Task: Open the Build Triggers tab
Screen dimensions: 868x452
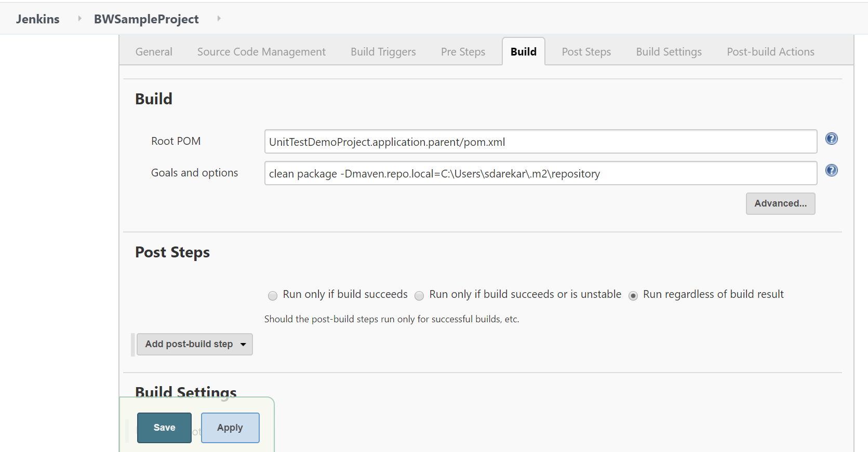Action: coord(383,52)
